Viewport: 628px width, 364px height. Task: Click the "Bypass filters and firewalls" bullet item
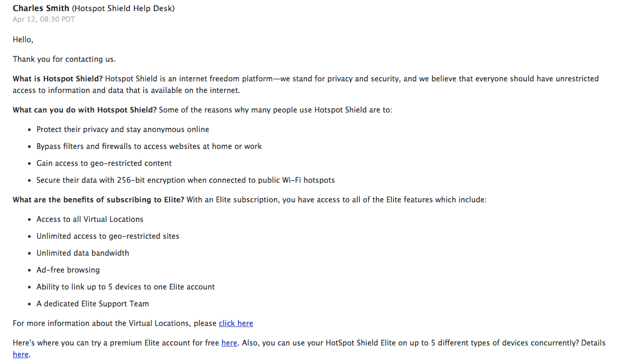click(149, 146)
